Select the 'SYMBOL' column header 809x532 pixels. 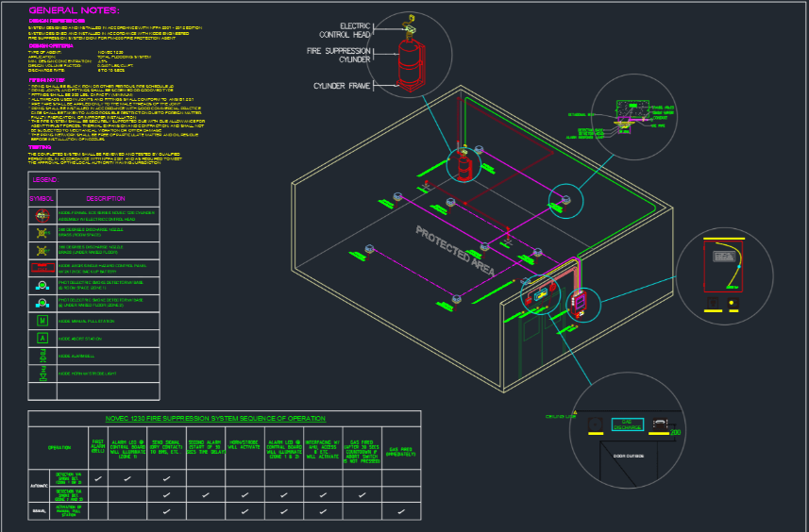tap(42, 198)
